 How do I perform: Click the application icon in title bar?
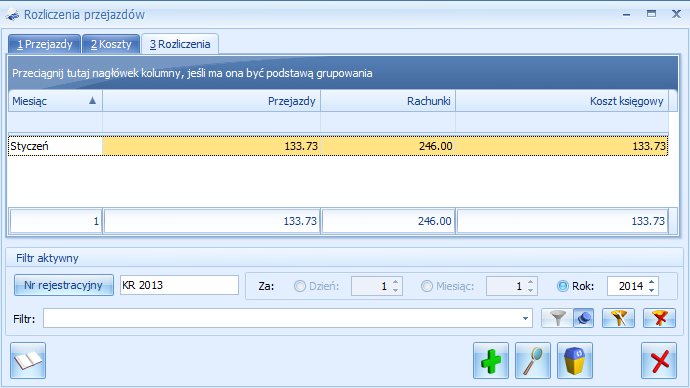pyautogui.click(x=12, y=15)
